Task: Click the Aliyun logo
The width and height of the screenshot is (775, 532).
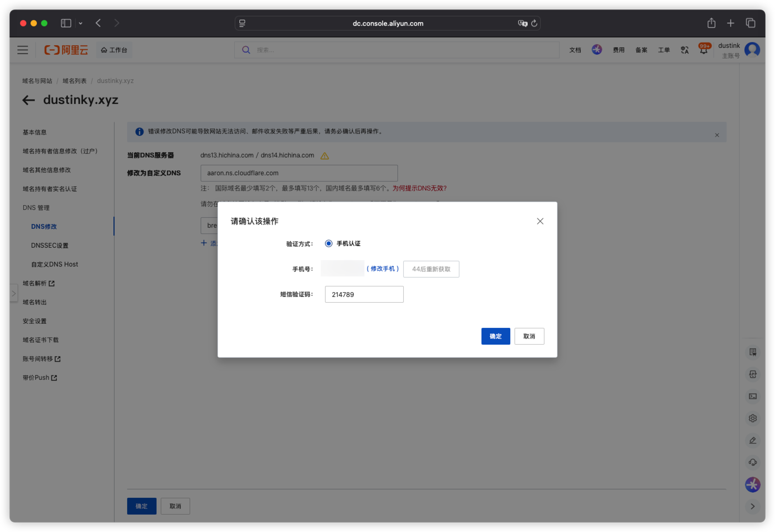Action: 66,50
